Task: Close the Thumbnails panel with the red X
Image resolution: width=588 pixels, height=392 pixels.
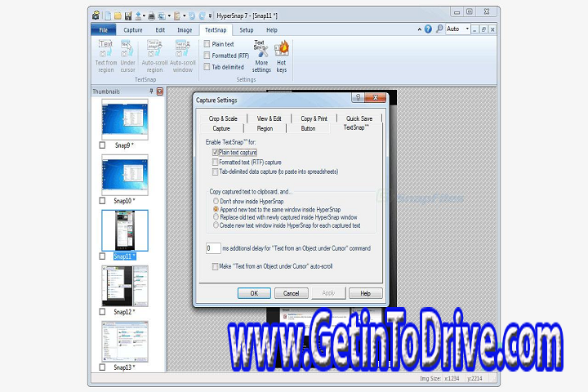Action: tap(160, 91)
